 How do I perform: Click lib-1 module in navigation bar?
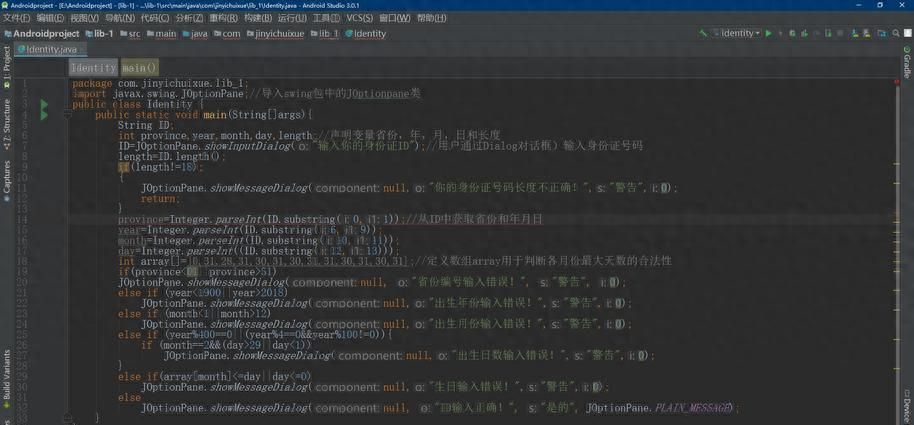pyautogui.click(x=99, y=34)
